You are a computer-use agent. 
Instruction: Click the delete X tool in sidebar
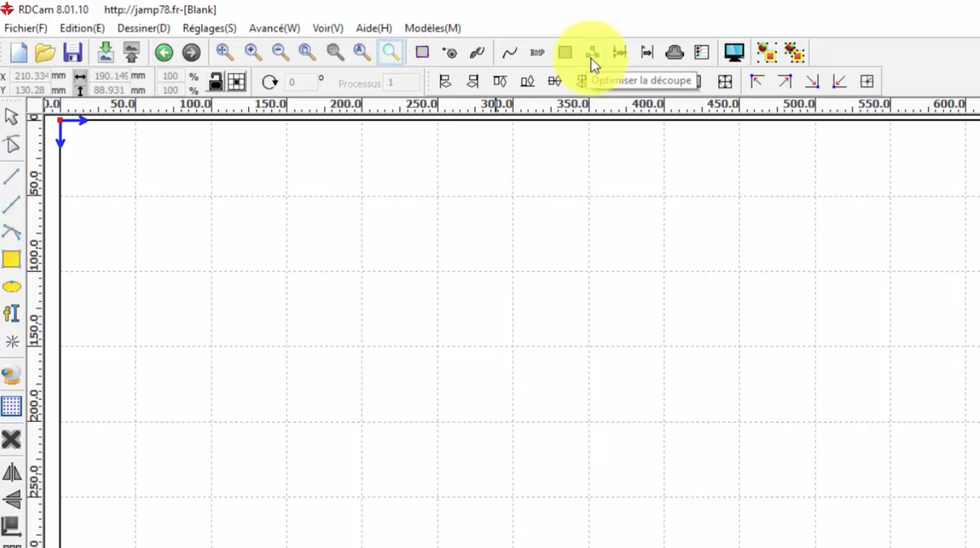(11, 439)
